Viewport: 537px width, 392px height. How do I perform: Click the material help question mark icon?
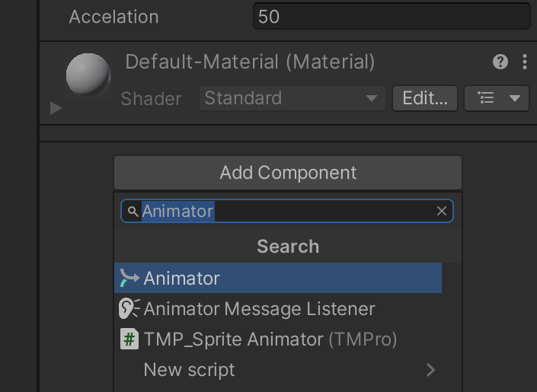coord(500,62)
